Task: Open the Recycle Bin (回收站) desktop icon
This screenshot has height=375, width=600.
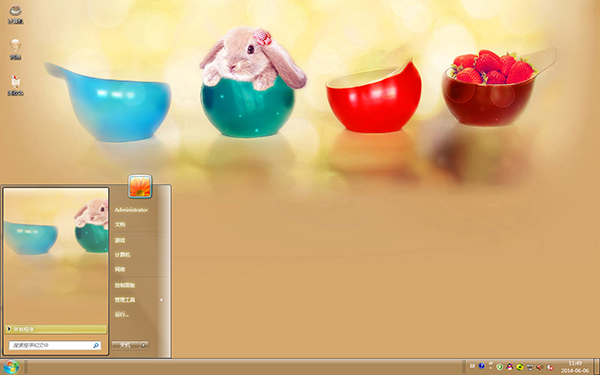Action: click(15, 85)
